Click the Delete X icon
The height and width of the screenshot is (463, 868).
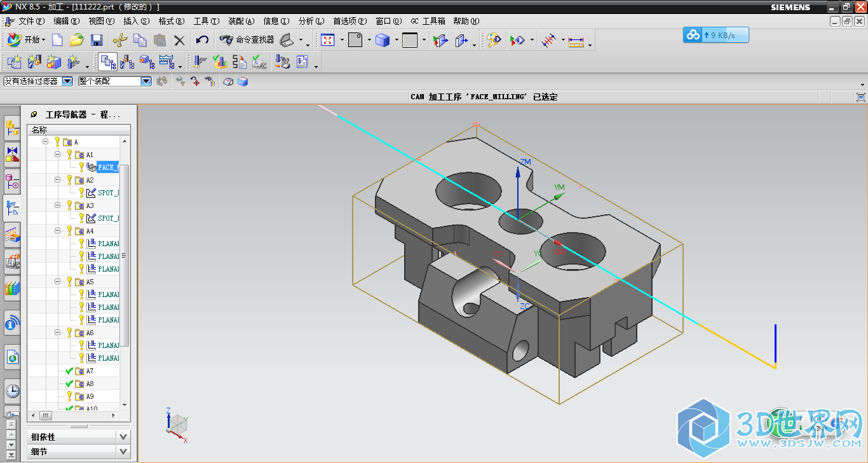[x=180, y=40]
